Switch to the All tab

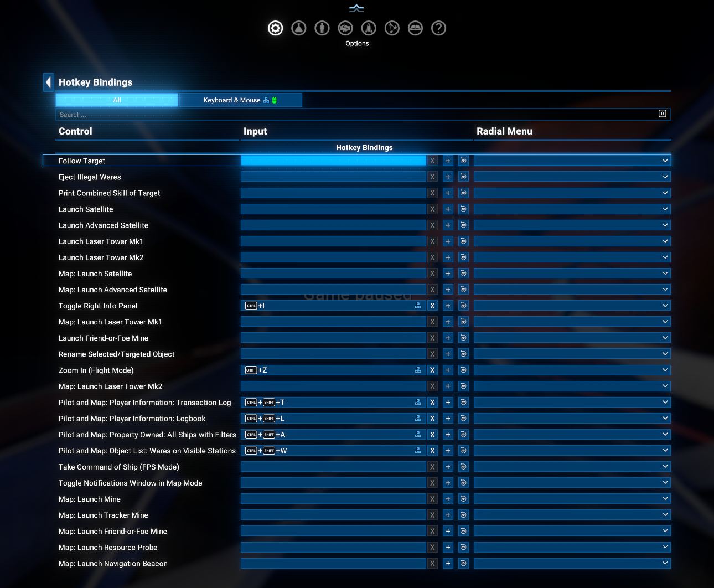point(117,100)
